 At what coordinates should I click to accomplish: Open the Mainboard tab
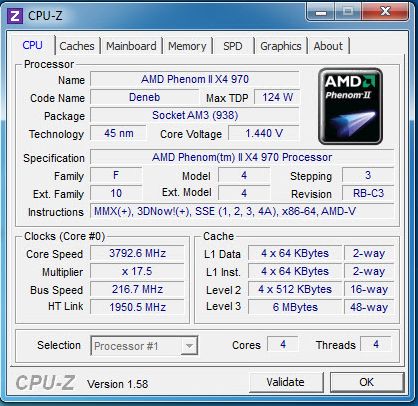131,46
